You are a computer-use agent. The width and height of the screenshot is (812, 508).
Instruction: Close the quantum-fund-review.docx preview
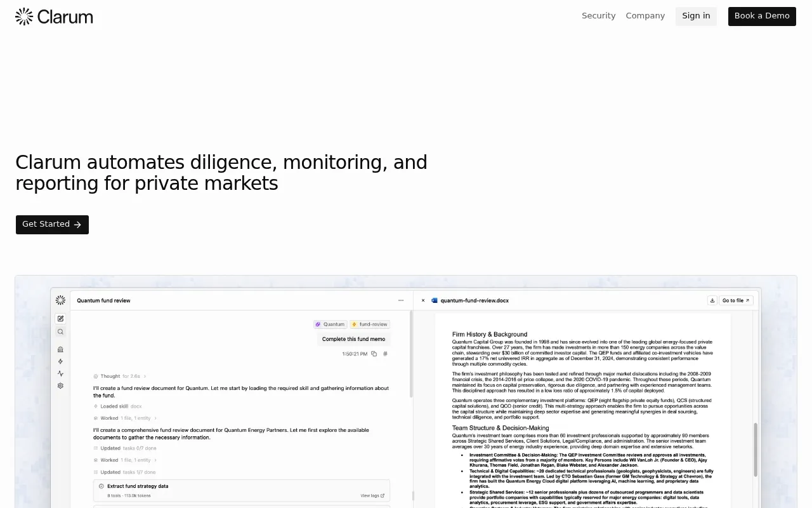[x=423, y=300]
